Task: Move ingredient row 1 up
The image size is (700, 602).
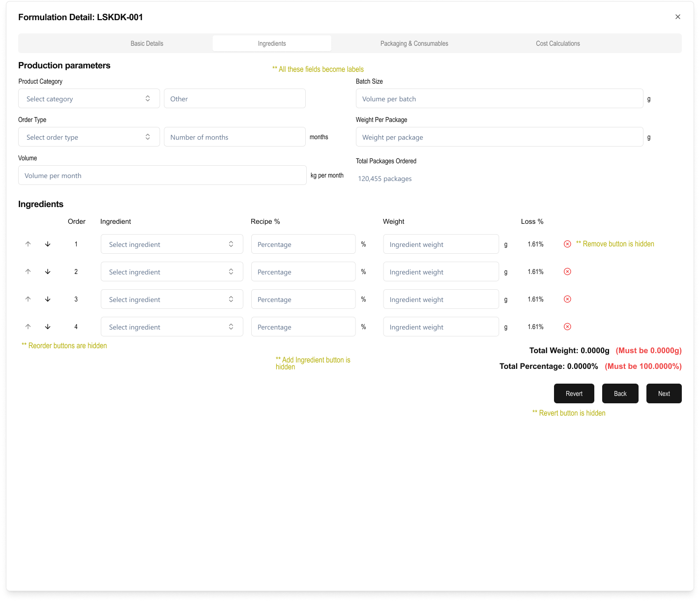Action: [28, 244]
